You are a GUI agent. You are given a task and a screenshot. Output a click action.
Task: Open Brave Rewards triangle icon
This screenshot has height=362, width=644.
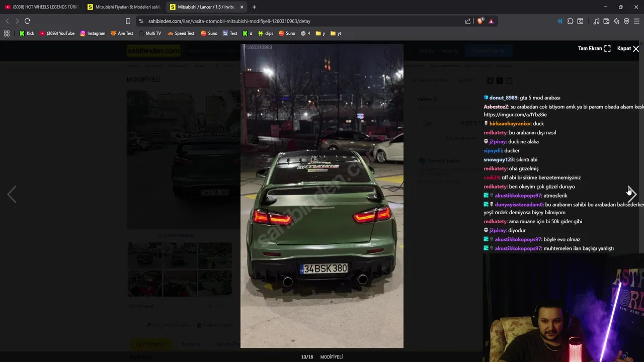(x=491, y=21)
